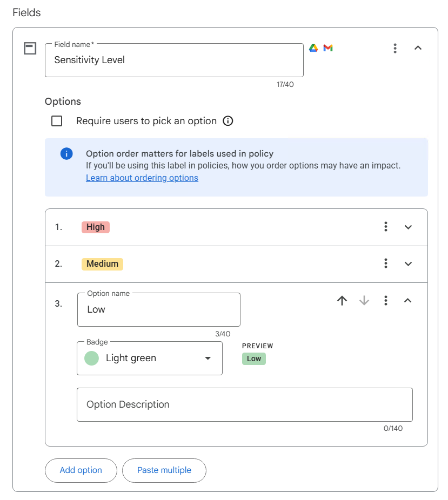
Task: Click the Gmail icon
Action: pos(328,48)
